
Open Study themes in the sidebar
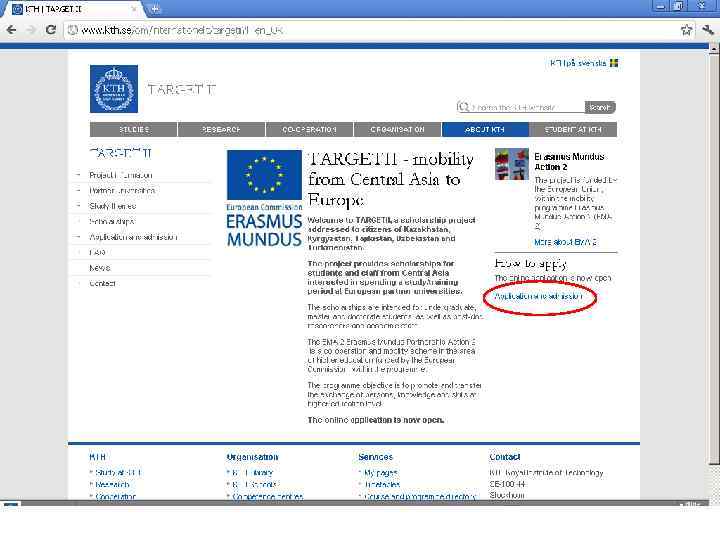[112, 206]
